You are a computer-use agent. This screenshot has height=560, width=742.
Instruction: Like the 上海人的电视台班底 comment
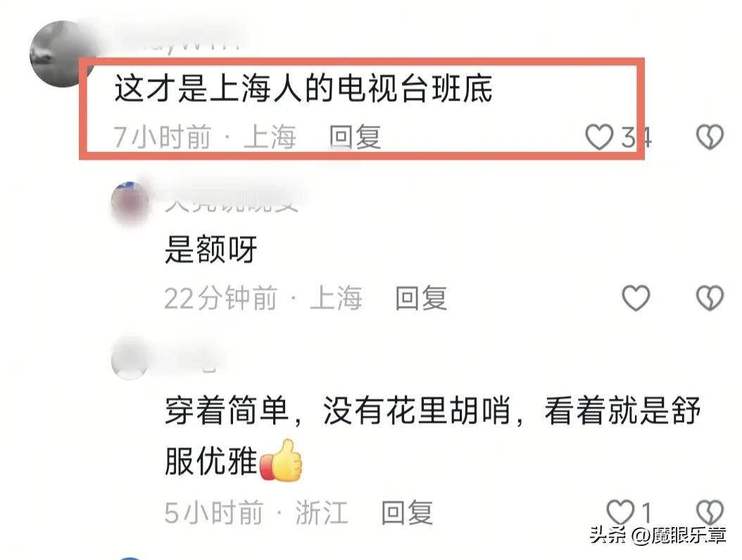click(599, 137)
